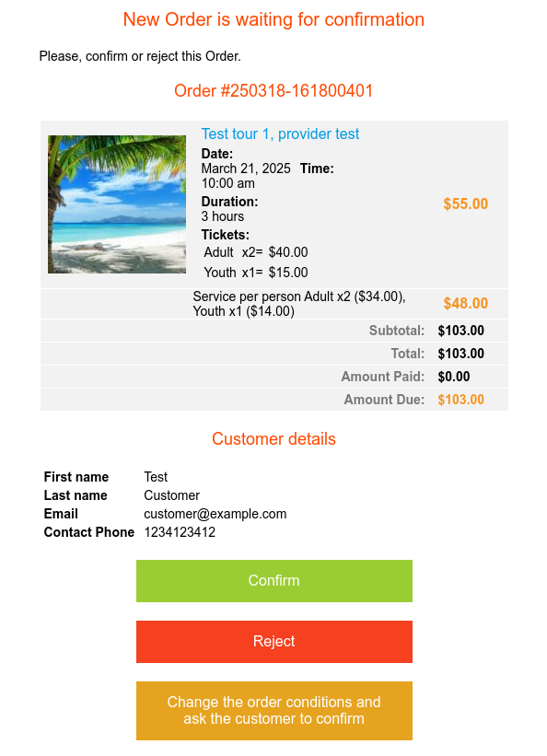Click the $48.00 service price
Screen dimensions: 547x756
(465, 303)
